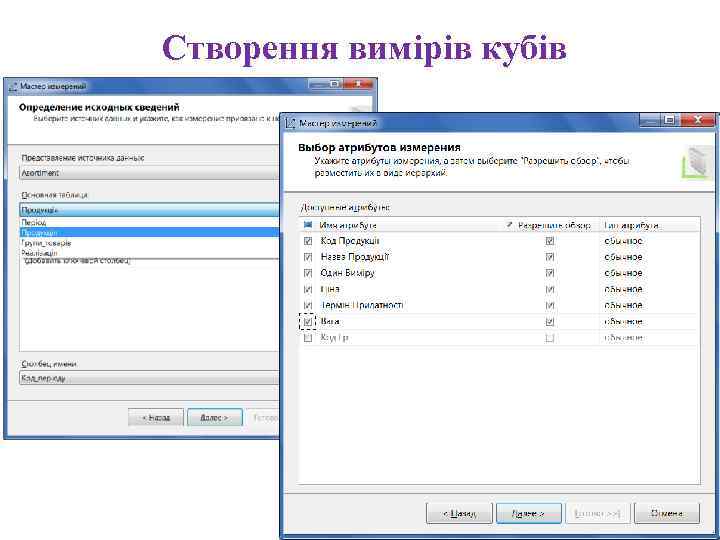
Task: Open the Основная таблица Продукція combo box
Action: pyautogui.click(x=149, y=210)
